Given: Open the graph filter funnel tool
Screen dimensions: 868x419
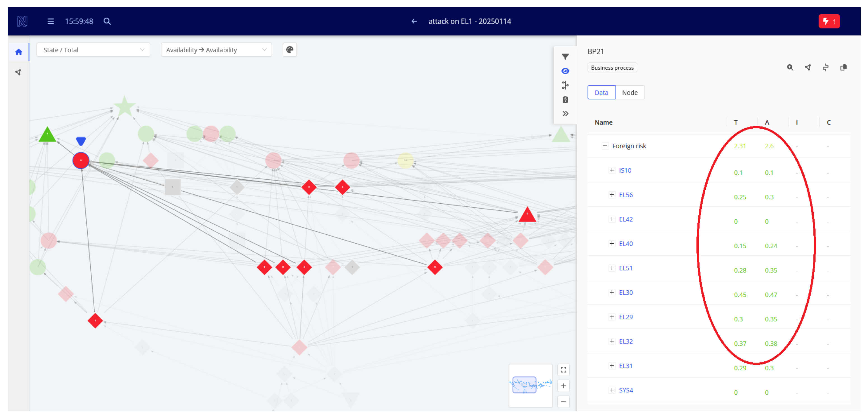Looking at the screenshot, I should 565,57.
